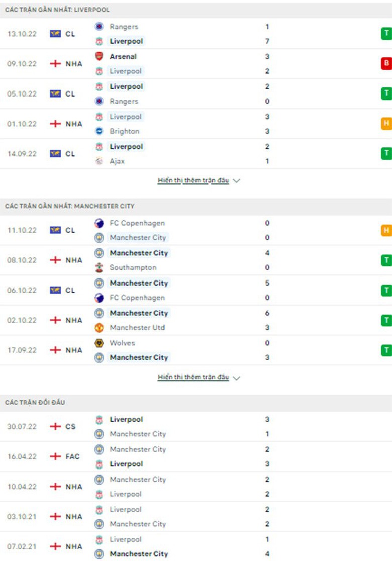Click the Ajax club crest icon
392x561 pixels.
coord(99,161)
